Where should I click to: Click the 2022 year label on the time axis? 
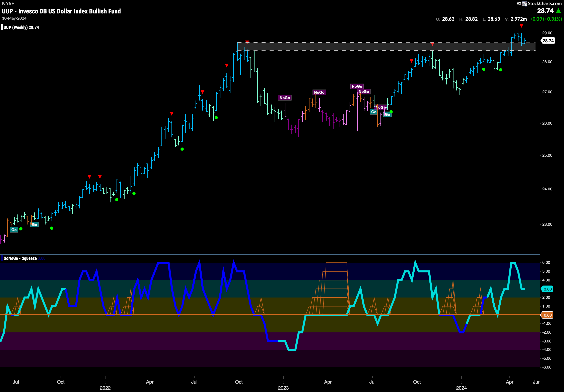105,388
